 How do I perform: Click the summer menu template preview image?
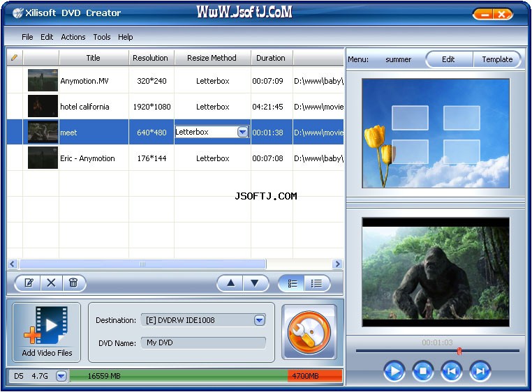point(436,133)
